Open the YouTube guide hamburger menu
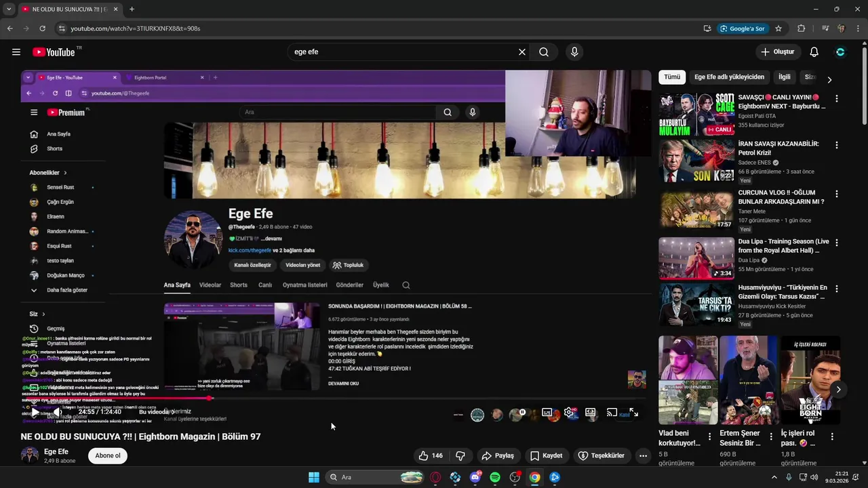Viewport: 868px width, 488px height. [16, 52]
